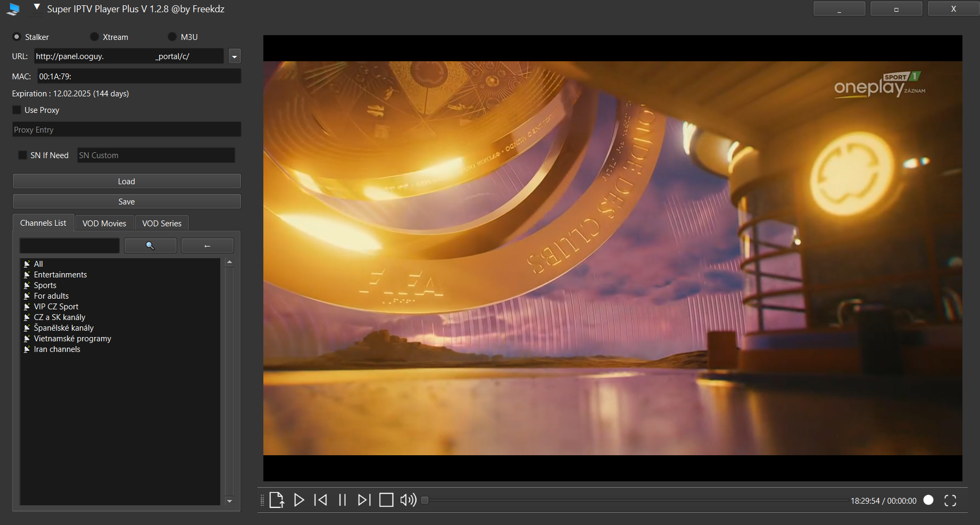The image size is (980, 525).
Task: Start playback with the Play button
Action: 299,500
